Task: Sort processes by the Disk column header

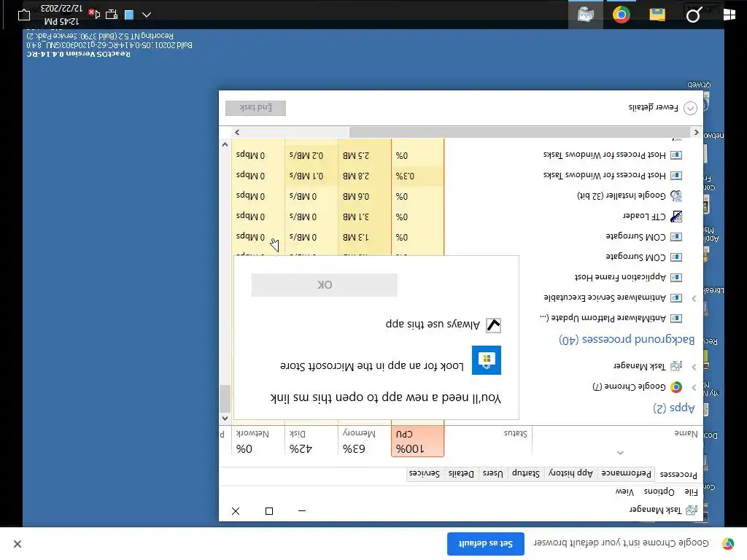Action: click(311, 441)
